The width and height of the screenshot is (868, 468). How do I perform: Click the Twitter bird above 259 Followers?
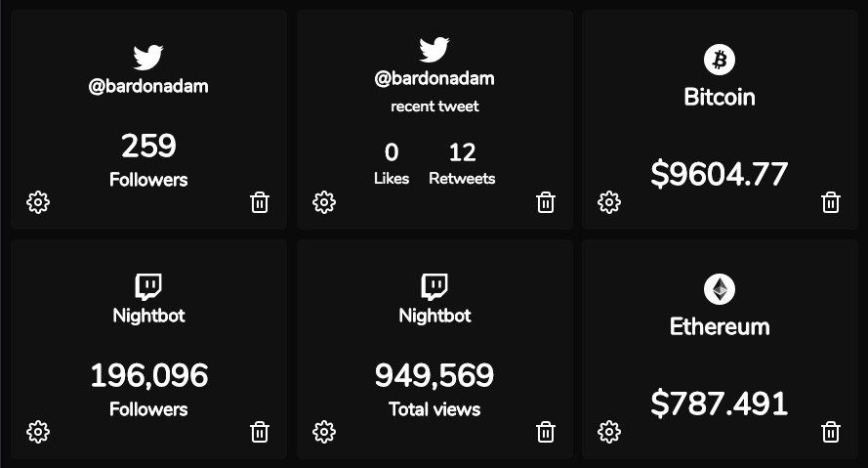pyautogui.click(x=148, y=58)
